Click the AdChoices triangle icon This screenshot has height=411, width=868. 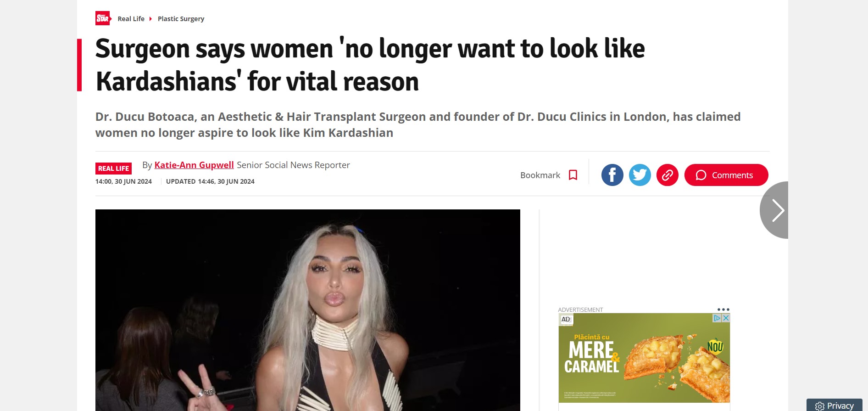(x=717, y=318)
